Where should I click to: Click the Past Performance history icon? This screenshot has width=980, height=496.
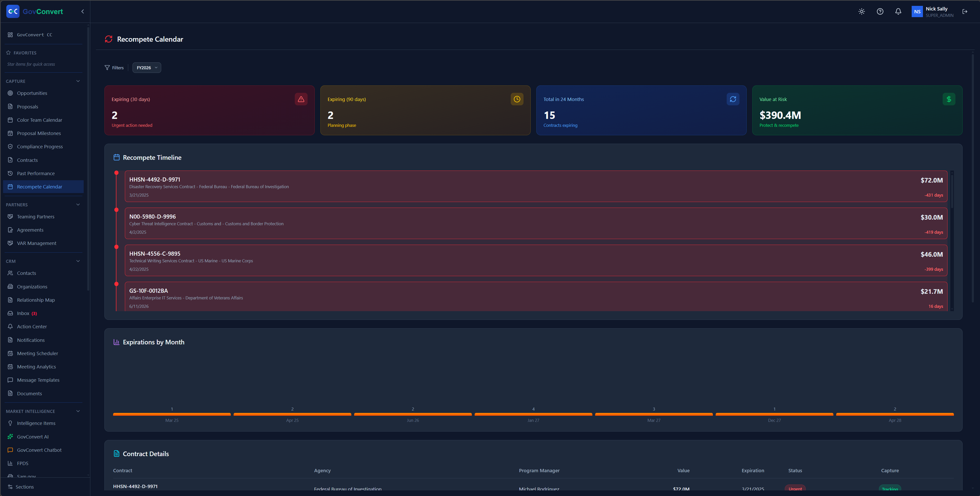pyautogui.click(x=10, y=173)
